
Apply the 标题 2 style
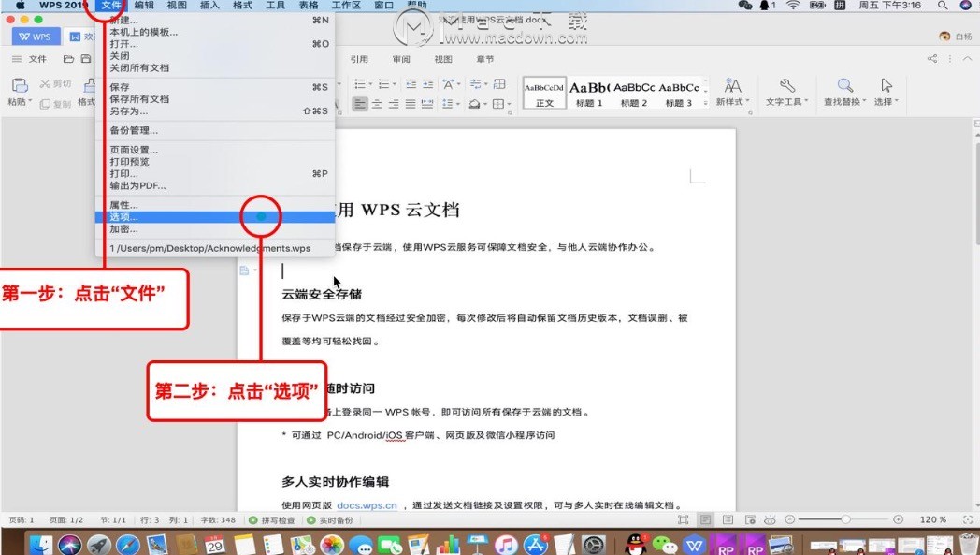click(x=634, y=94)
